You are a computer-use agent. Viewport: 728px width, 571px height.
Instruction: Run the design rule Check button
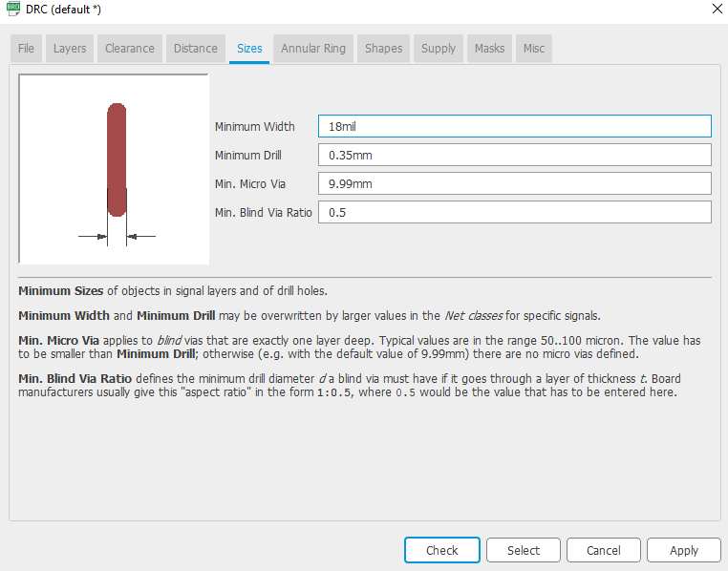tap(442, 550)
